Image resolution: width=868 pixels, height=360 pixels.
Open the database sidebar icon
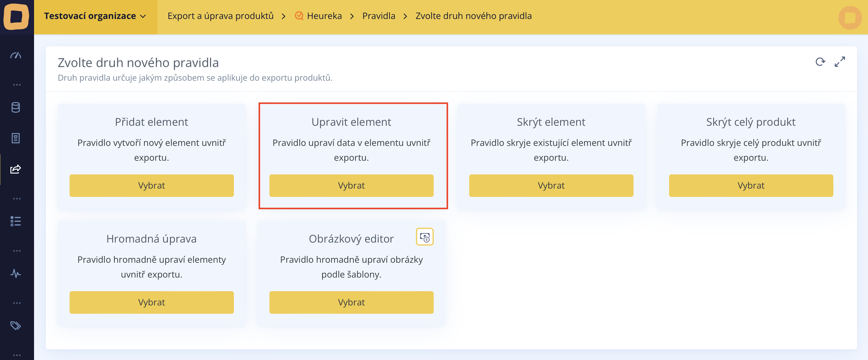click(x=16, y=108)
